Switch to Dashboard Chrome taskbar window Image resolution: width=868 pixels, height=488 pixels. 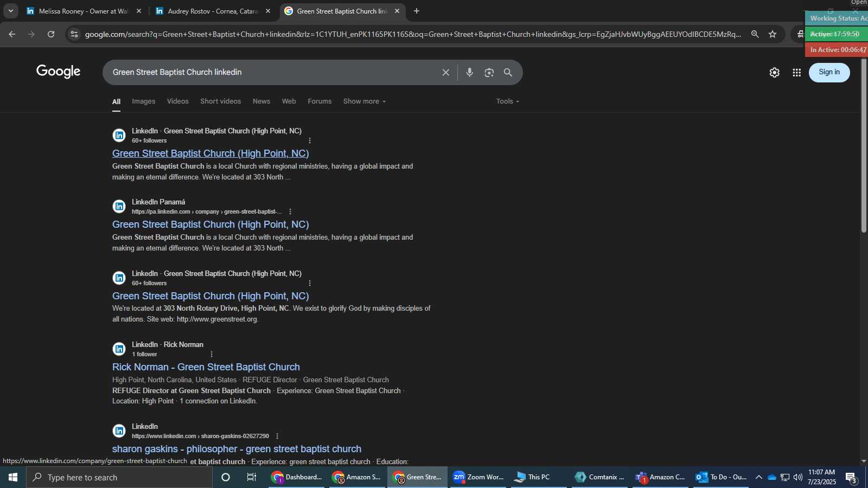pos(296,477)
